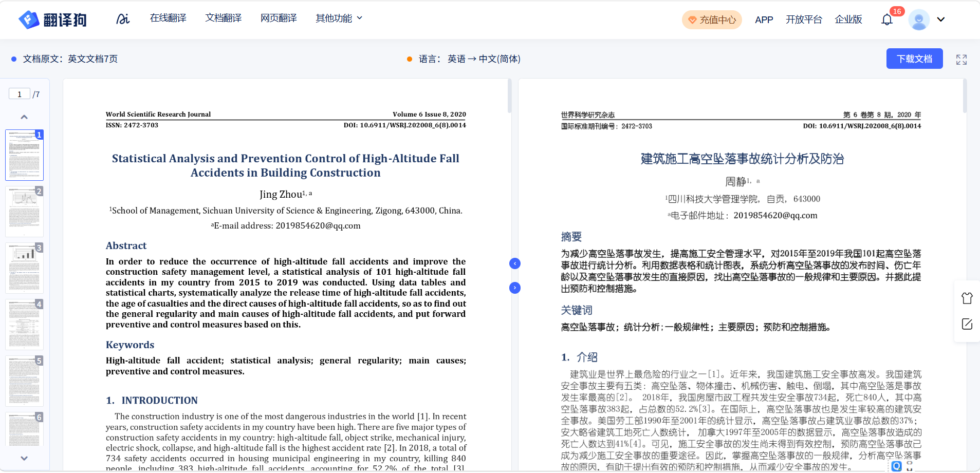Click the user avatar icon
The height and width of the screenshot is (473, 980).
[918, 20]
